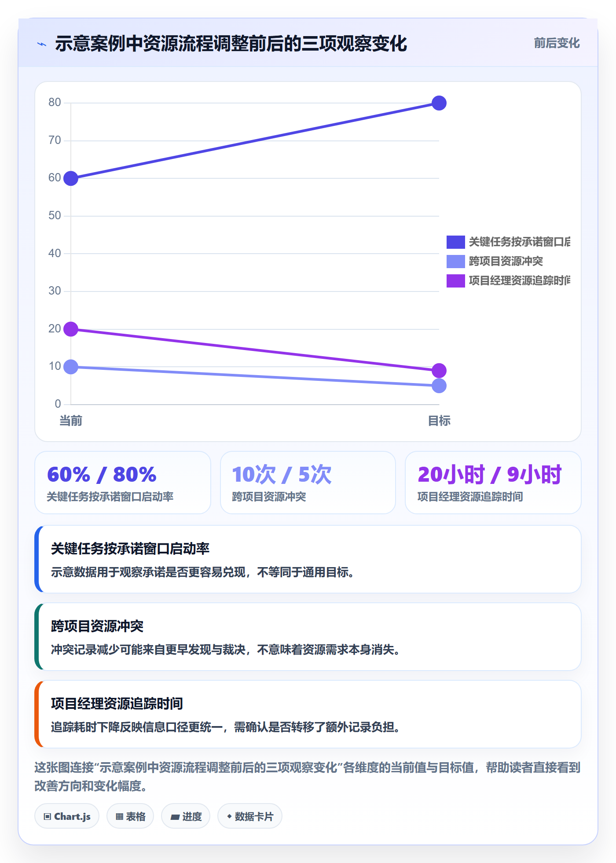This screenshot has height=863, width=616.
Task: Click the lightning icon beside the title
Action: coord(42,44)
